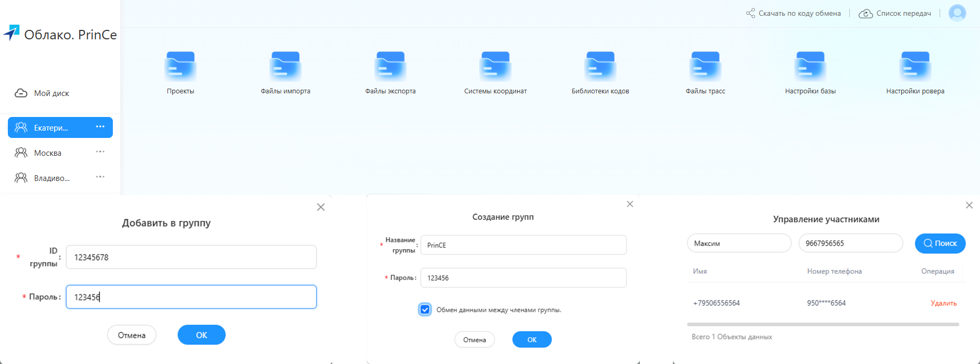980x364 pixels.
Task: Click the Облако. PrinCe logo arrow
Action: tap(12, 33)
